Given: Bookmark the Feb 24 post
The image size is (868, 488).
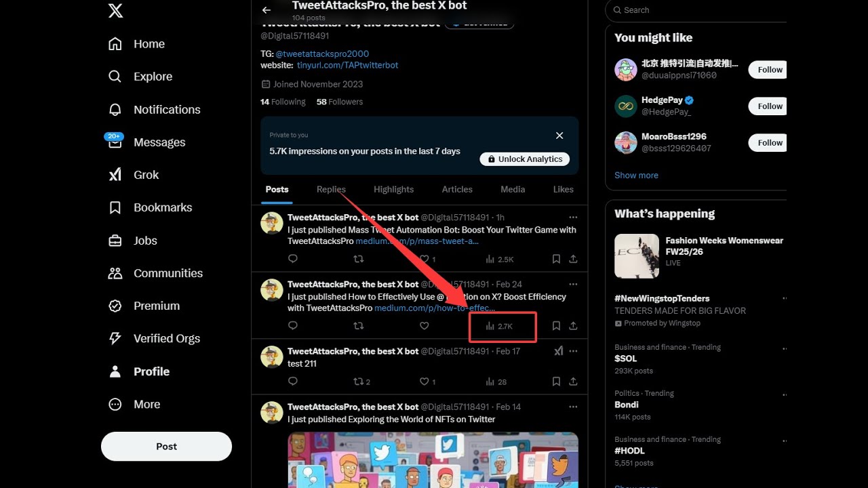Looking at the screenshot, I should pos(556,326).
